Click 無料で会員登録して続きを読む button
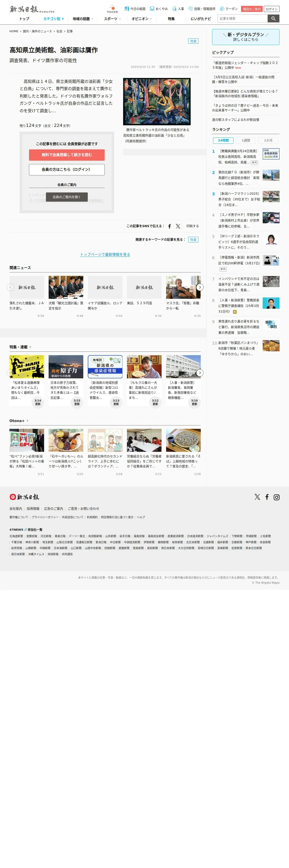Screen dimensions: 289x868 (67, 155)
